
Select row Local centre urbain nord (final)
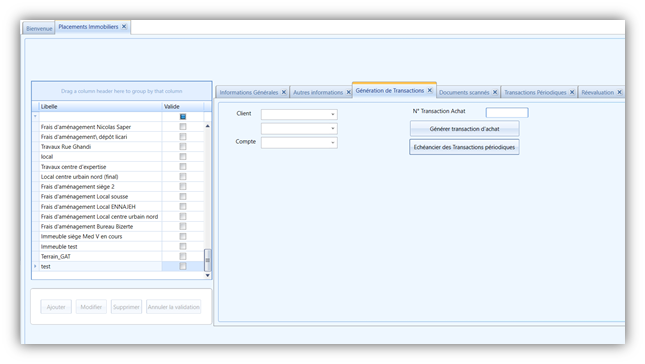[118, 176]
